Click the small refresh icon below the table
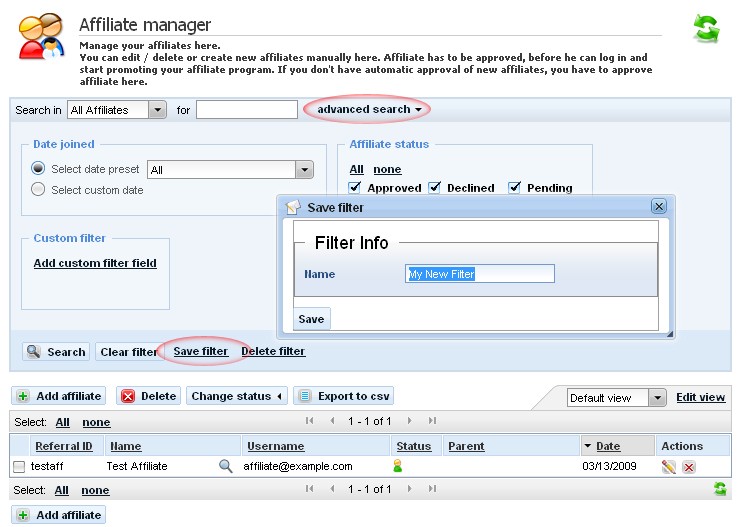This screenshot has height=527, width=739. 719,489
